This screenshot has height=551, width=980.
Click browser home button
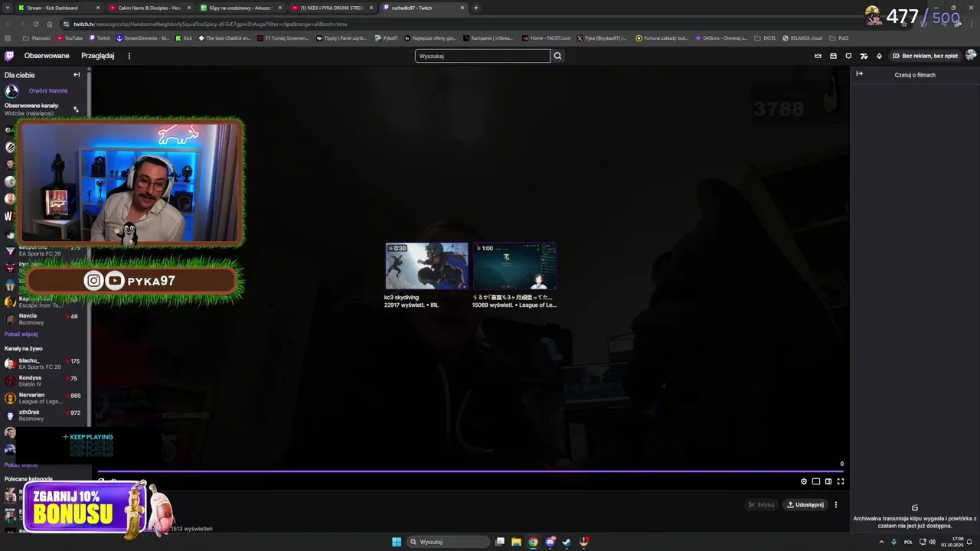point(50,24)
